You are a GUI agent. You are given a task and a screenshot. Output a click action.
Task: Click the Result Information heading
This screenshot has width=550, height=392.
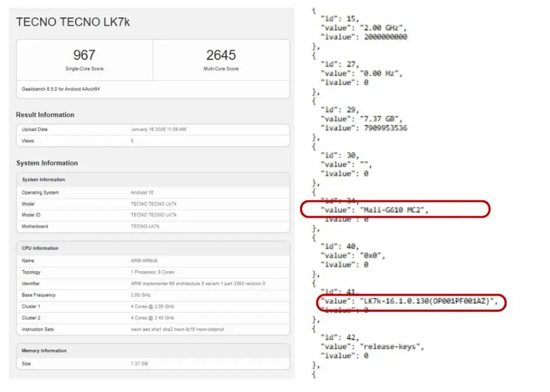[x=45, y=115]
